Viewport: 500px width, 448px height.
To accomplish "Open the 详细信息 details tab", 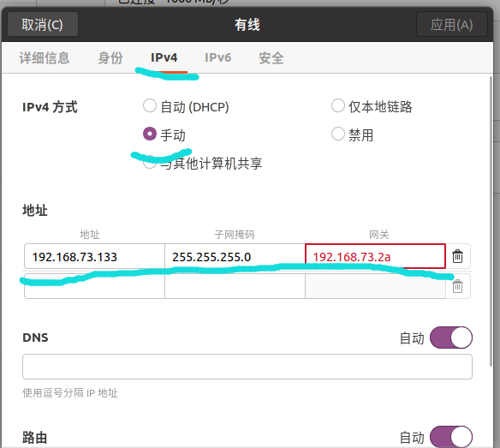I will point(45,58).
